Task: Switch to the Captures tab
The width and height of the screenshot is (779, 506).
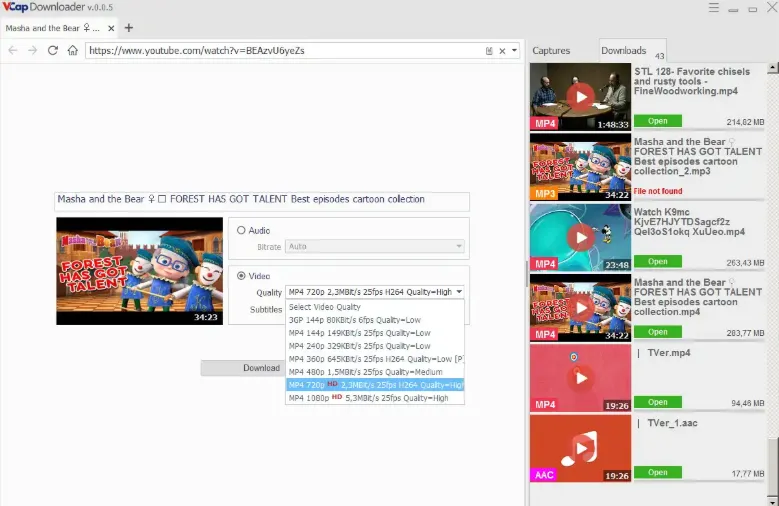Action: click(551, 51)
